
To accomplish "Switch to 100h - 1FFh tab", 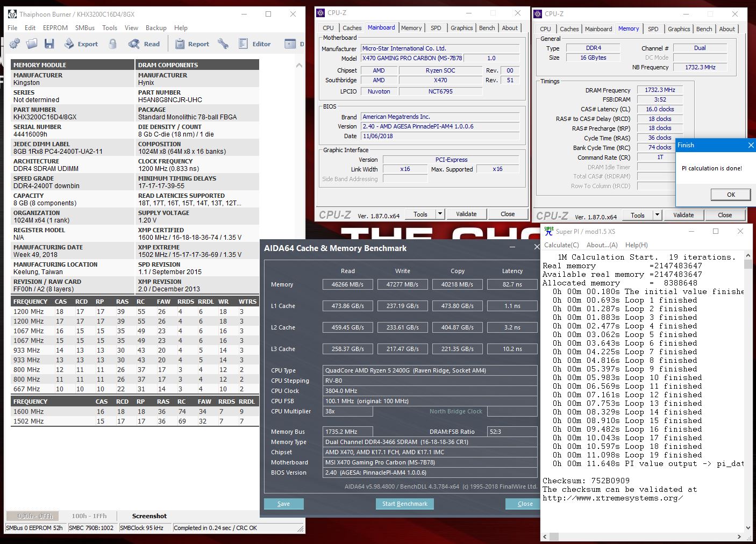I will (x=89, y=516).
